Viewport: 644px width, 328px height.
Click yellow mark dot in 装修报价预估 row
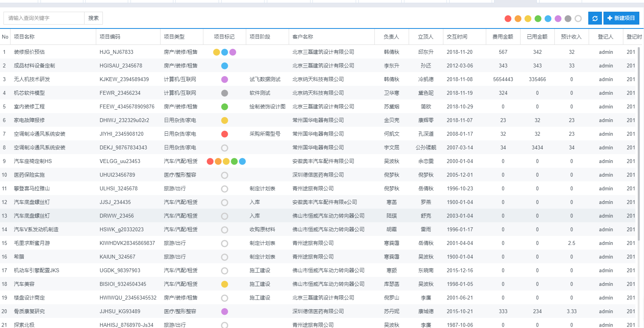(217, 52)
